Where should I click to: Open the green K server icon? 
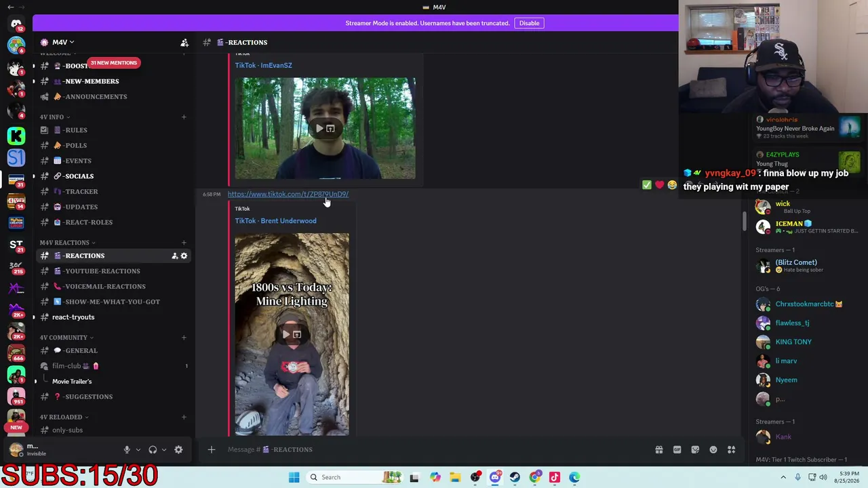(x=16, y=136)
